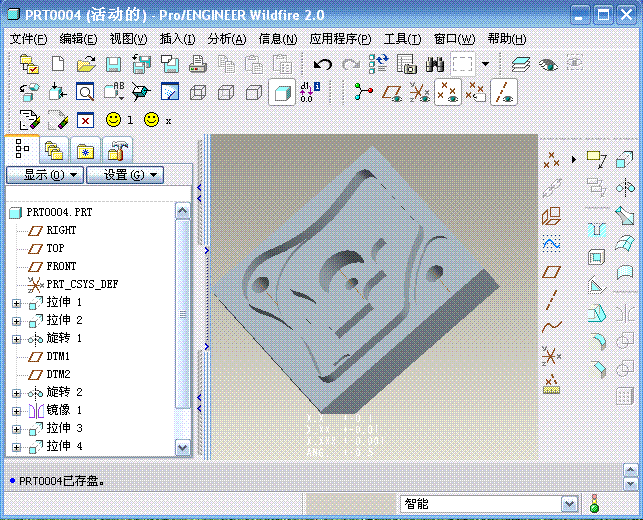Activate shaded display mode icon
643x520 pixels.
coord(282,92)
